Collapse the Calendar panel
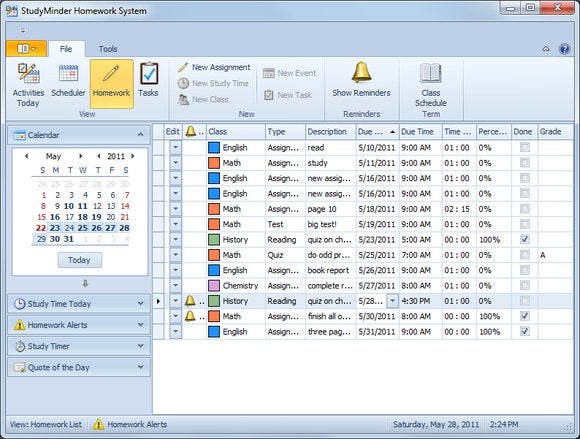The width and height of the screenshot is (580, 439). tap(141, 135)
